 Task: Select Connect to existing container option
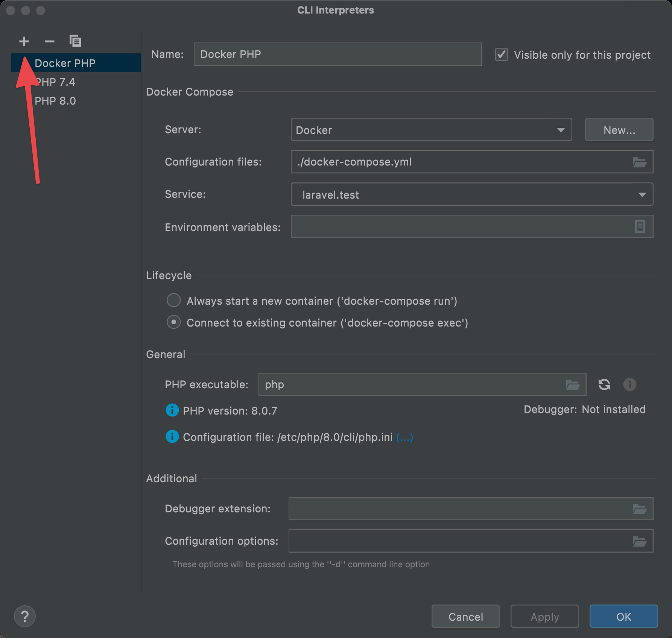[x=174, y=322]
